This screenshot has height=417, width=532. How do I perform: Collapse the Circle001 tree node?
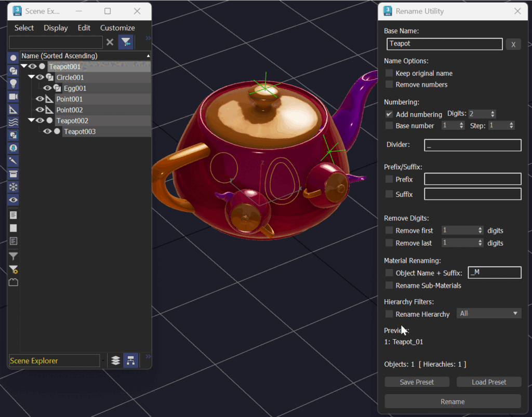(31, 77)
